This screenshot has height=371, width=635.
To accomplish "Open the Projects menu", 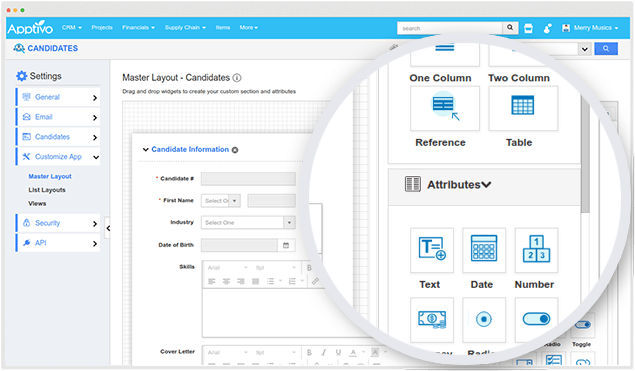I will click(x=102, y=28).
